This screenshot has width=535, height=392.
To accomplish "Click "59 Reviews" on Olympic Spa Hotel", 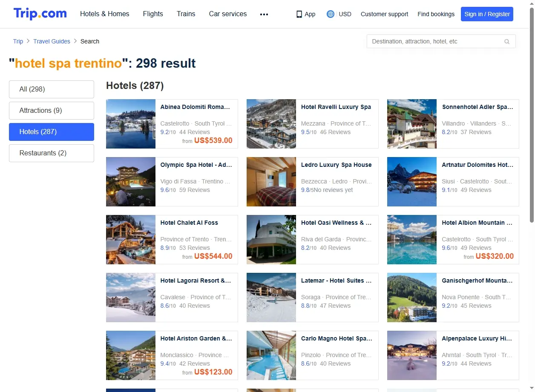I will 195,190.
